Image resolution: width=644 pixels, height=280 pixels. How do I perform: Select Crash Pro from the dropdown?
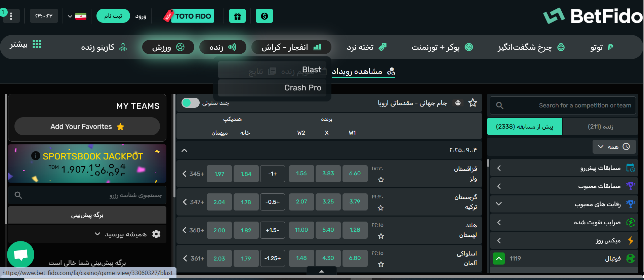tap(272, 88)
